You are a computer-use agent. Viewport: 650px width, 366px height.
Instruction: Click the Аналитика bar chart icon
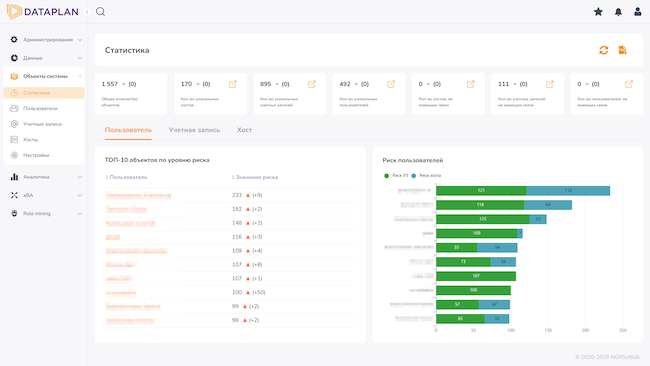coord(14,177)
